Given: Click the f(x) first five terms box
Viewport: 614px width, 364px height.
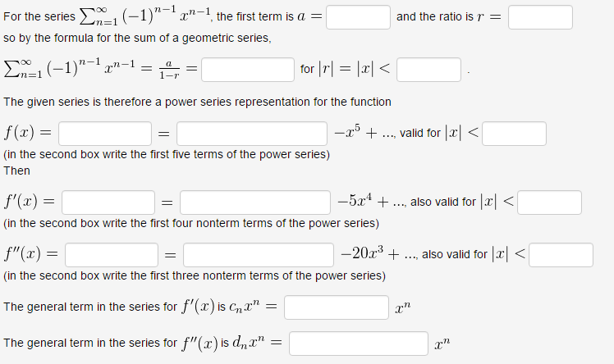Looking at the screenshot, I should coord(252,134).
